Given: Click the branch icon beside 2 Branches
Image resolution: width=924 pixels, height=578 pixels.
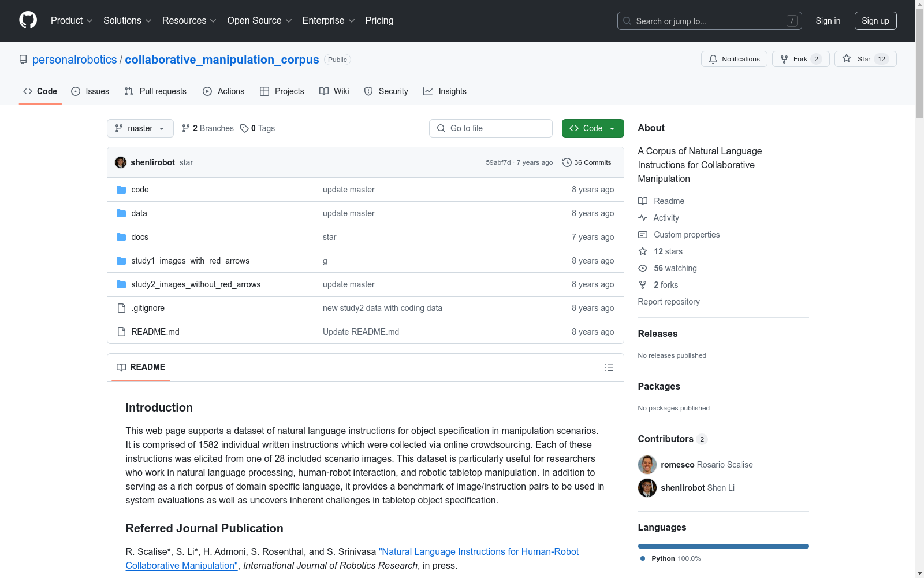Looking at the screenshot, I should [x=186, y=128].
